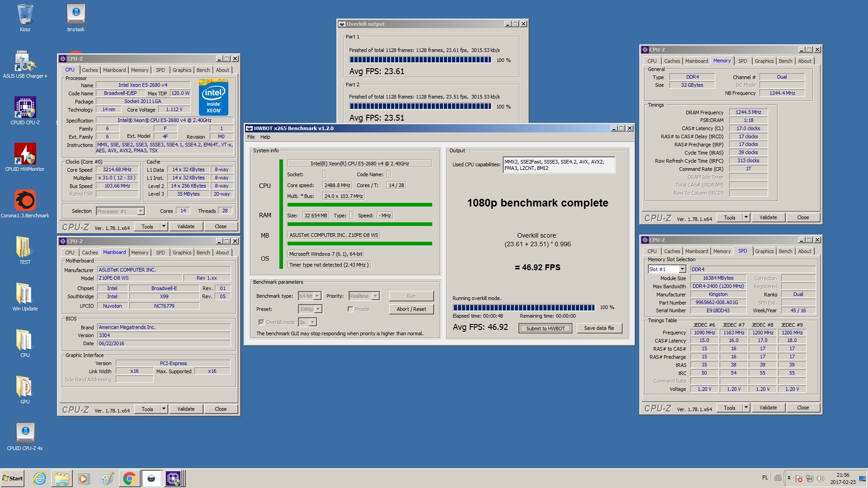Viewport: 868px width, 488px height.
Task: Open the TEST folder on desktop
Action: click(x=25, y=251)
